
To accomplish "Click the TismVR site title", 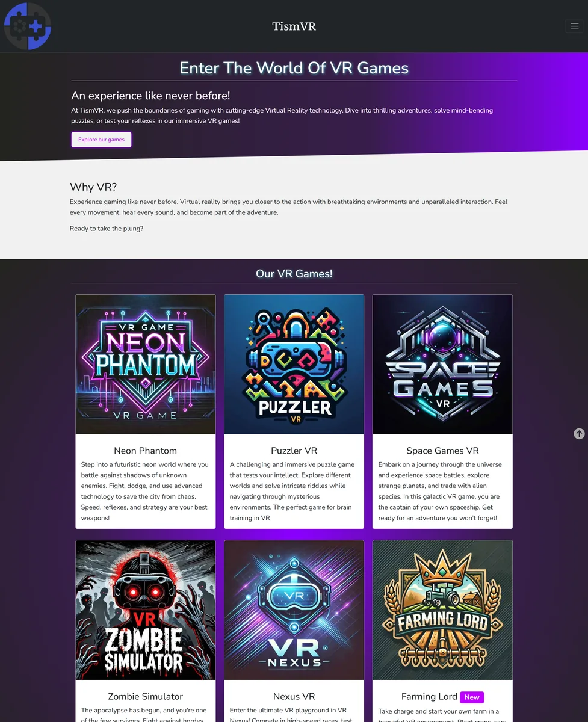I will pos(294,26).
